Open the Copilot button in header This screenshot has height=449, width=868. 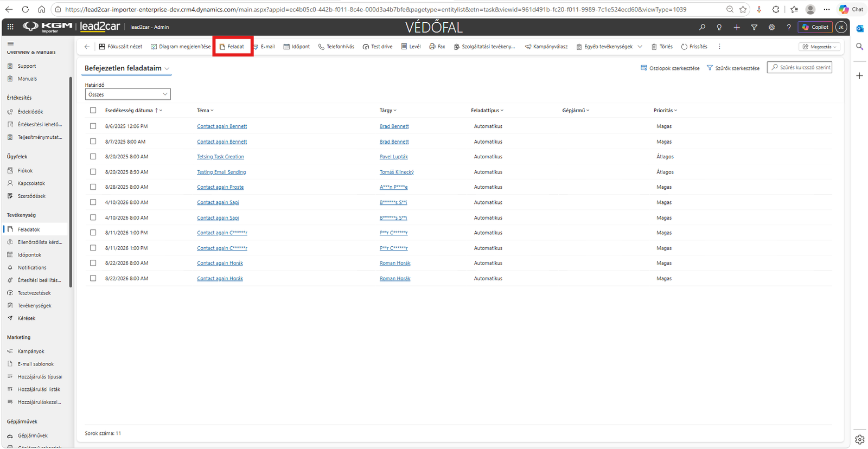815,27
